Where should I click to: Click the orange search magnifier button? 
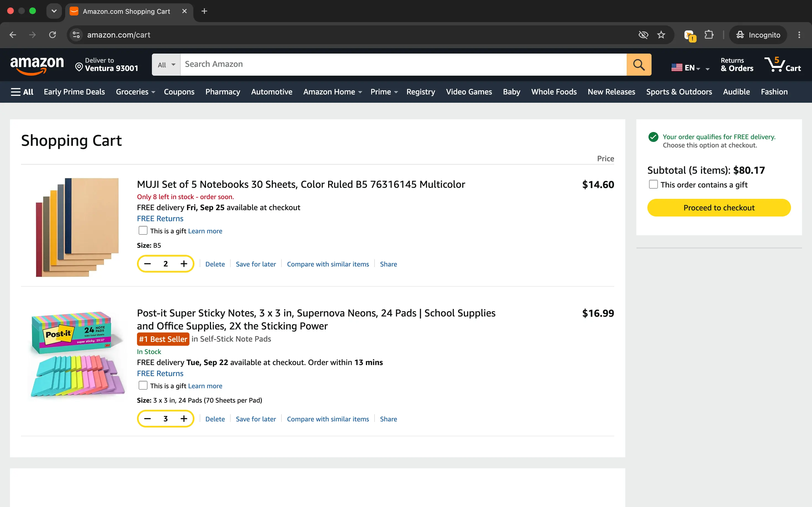(639, 64)
